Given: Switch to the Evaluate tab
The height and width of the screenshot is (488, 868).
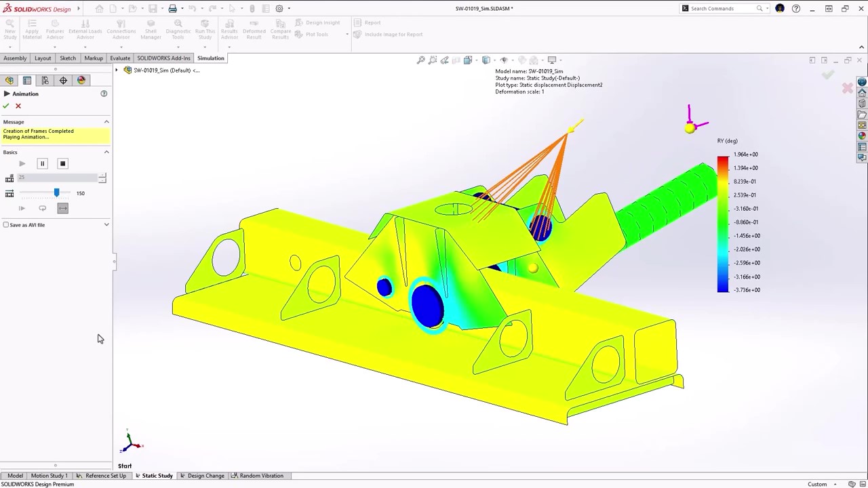Looking at the screenshot, I should 120,58.
